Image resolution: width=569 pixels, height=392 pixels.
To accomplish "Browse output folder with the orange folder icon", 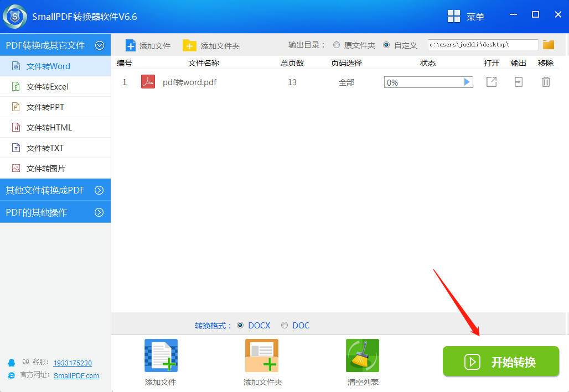I will [549, 45].
